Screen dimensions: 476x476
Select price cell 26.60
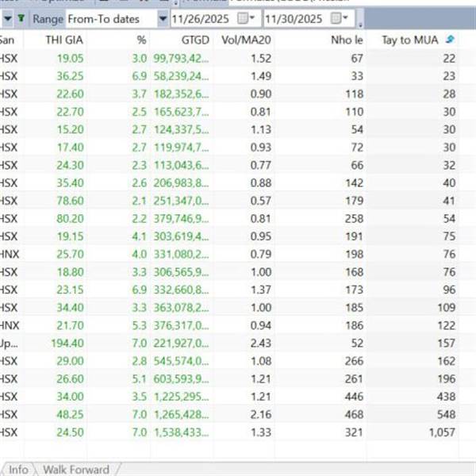70,379
